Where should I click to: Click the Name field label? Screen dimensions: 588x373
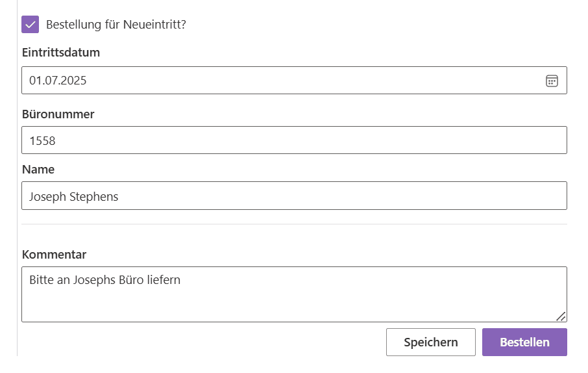click(38, 170)
